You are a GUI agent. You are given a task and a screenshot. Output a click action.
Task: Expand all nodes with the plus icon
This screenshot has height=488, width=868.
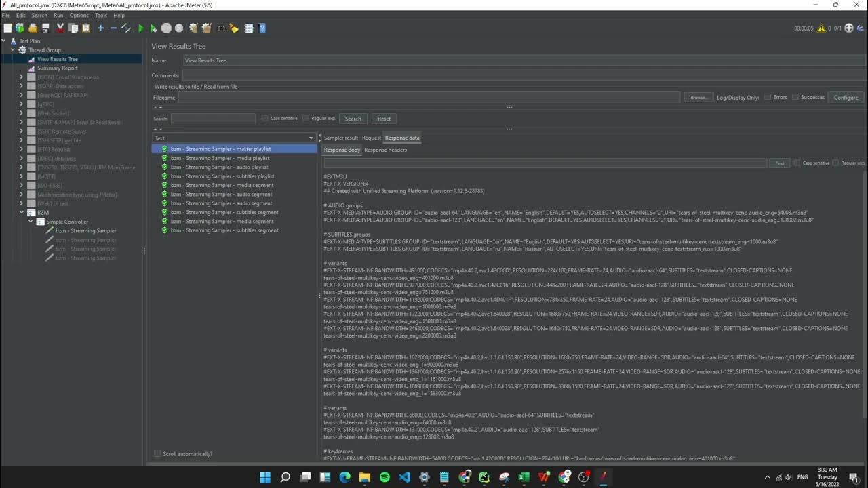(x=100, y=28)
